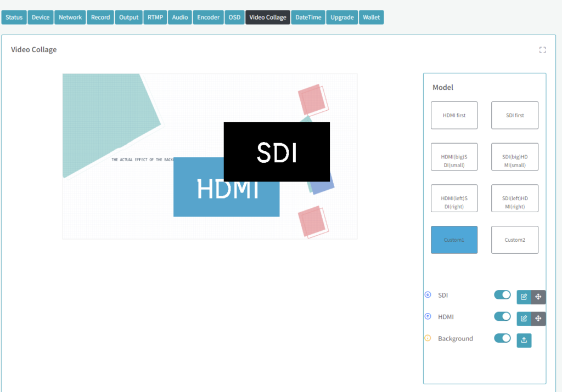562x392 pixels.
Task: Open the Encoder tab
Action: click(x=208, y=18)
